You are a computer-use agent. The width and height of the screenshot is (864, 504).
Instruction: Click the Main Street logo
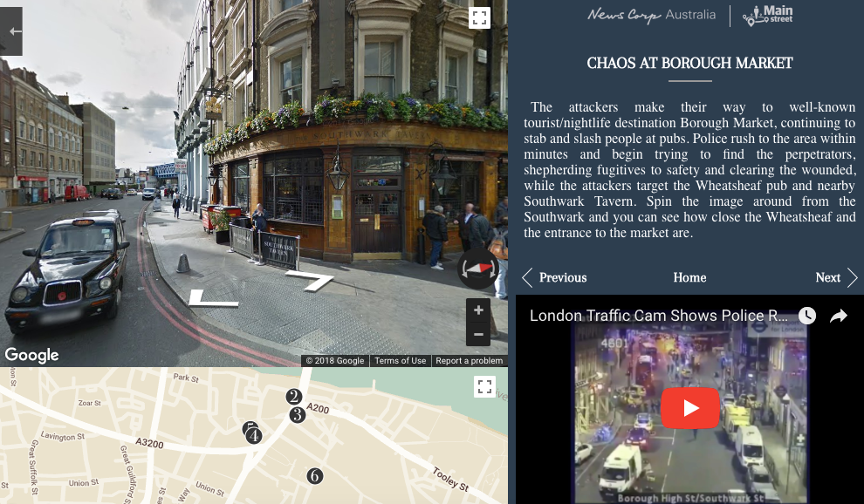click(x=768, y=16)
